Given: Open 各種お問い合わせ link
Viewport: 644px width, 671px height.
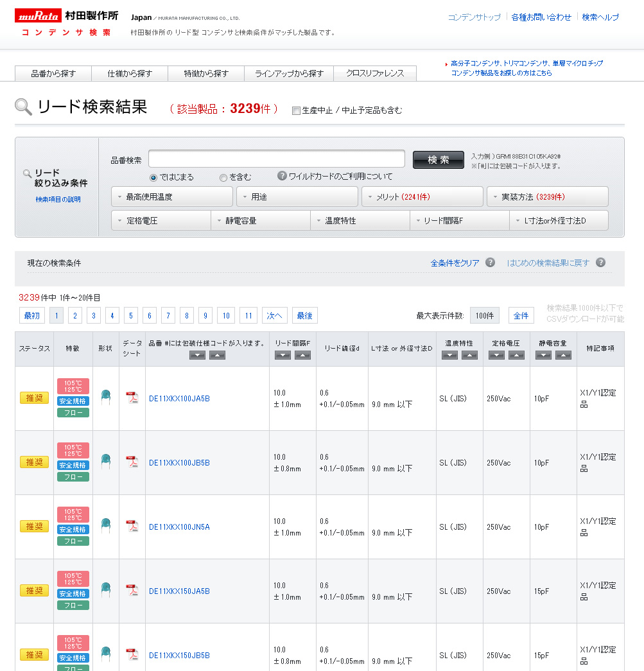Looking at the screenshot, I should (541, 17).
